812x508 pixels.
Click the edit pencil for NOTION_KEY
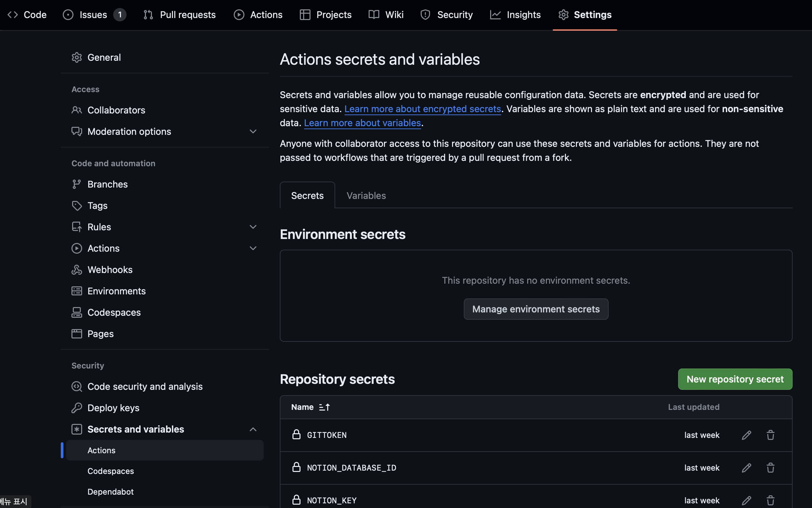[x=746, y=500]
